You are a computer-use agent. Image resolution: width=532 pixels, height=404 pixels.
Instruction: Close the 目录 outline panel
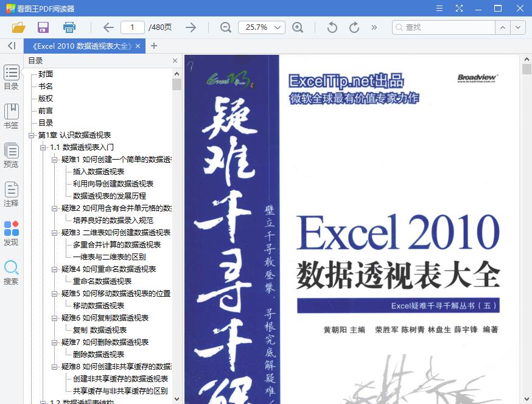tap(175, 61)
